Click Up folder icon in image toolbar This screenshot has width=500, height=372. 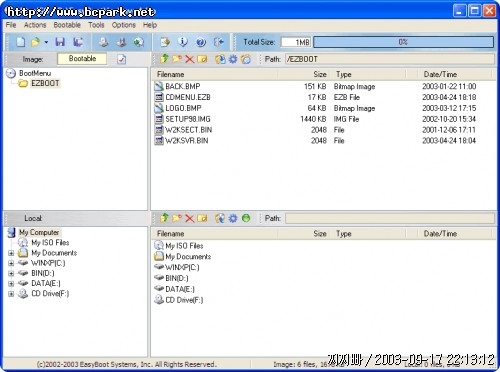(164, 59)
